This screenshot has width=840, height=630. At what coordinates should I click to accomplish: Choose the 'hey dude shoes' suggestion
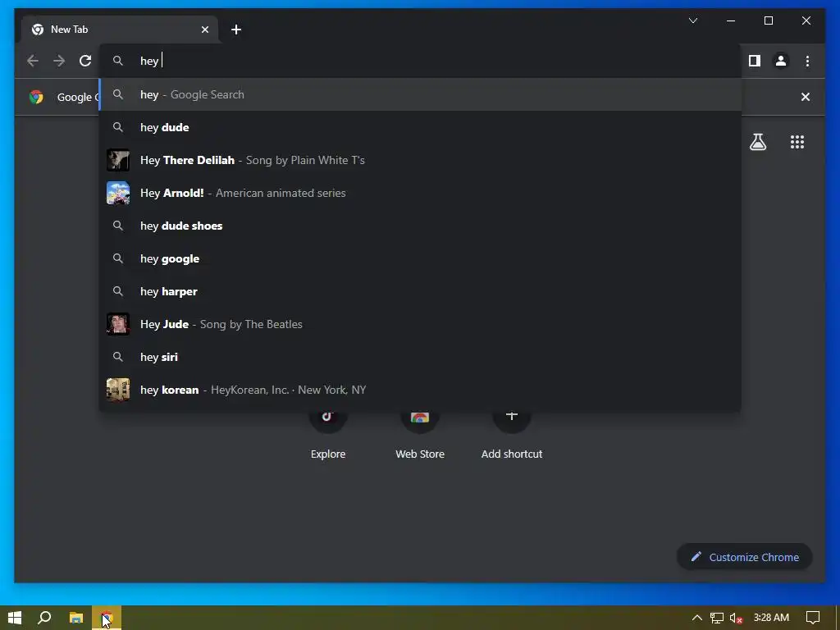tap(421, 226)
